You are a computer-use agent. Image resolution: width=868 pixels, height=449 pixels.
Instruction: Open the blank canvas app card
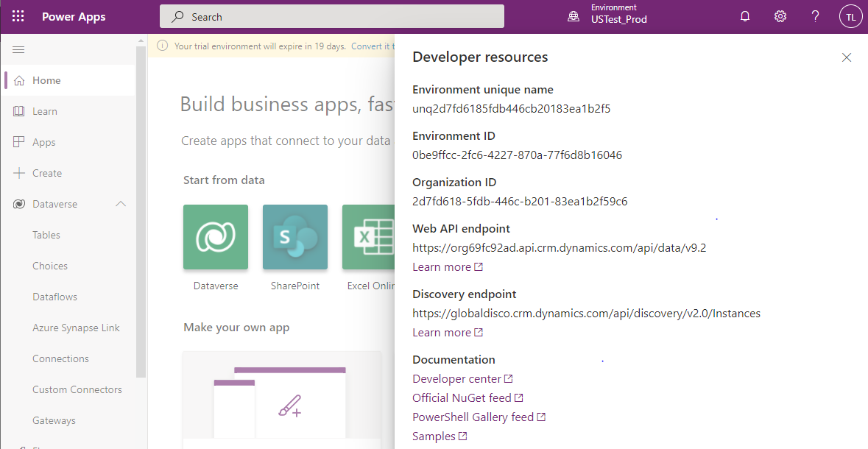[x=282, y=400]
